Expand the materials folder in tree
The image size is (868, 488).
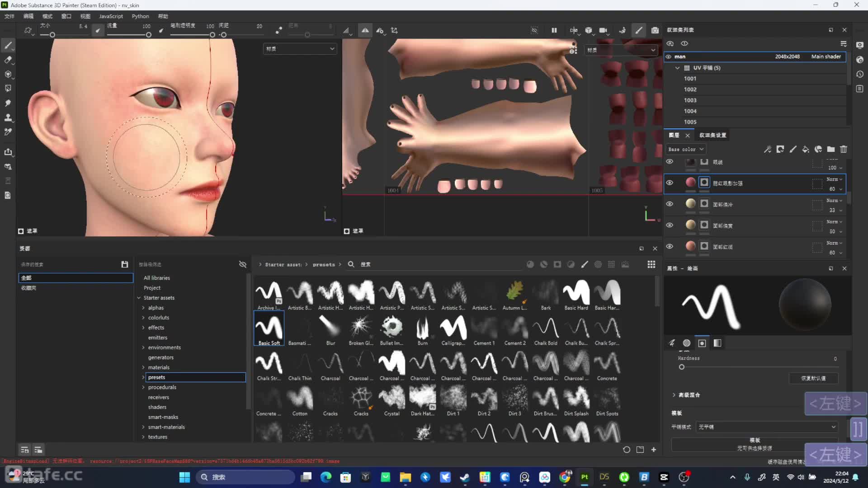[x=143, y=367]
